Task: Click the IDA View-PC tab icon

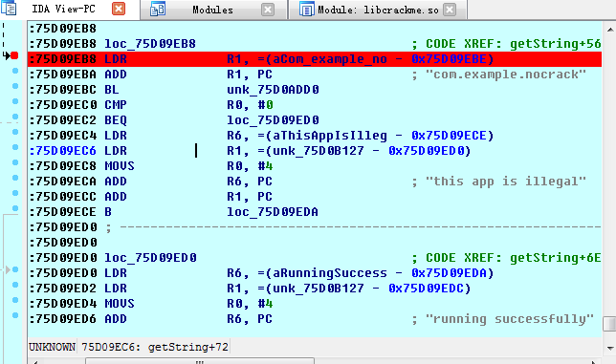Action: coord(9,9)
